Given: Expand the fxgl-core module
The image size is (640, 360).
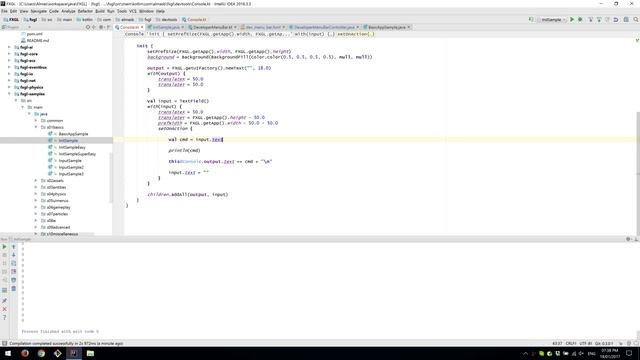Looking at the screenshot, I should pyautogui.click(x=9, y=54).
